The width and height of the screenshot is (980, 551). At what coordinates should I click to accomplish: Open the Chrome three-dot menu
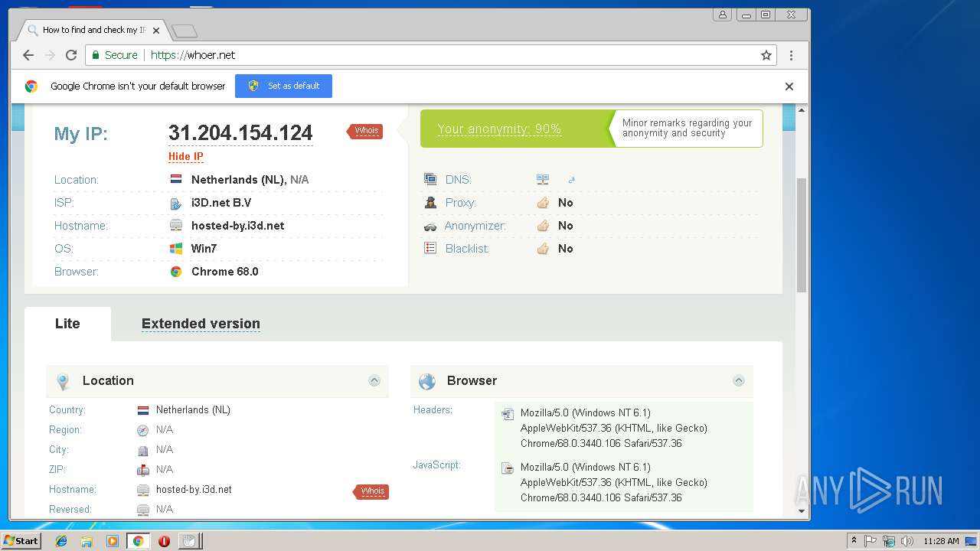pyautogui.click(x=791, y=55)
